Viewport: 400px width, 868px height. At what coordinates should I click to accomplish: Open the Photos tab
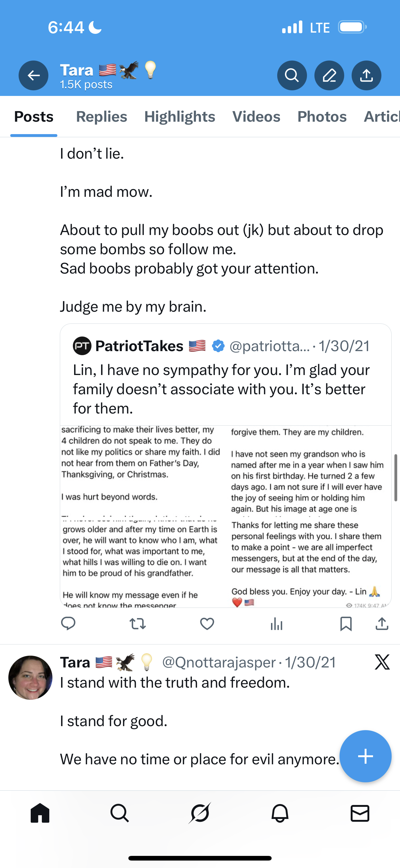click(322, 117)
